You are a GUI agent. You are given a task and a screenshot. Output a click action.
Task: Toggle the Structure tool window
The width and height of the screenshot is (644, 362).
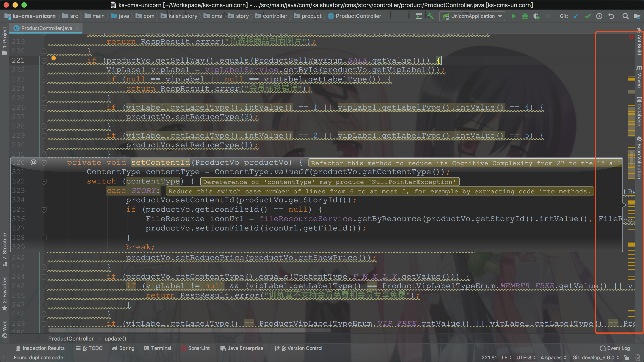[x=4, y=249]
